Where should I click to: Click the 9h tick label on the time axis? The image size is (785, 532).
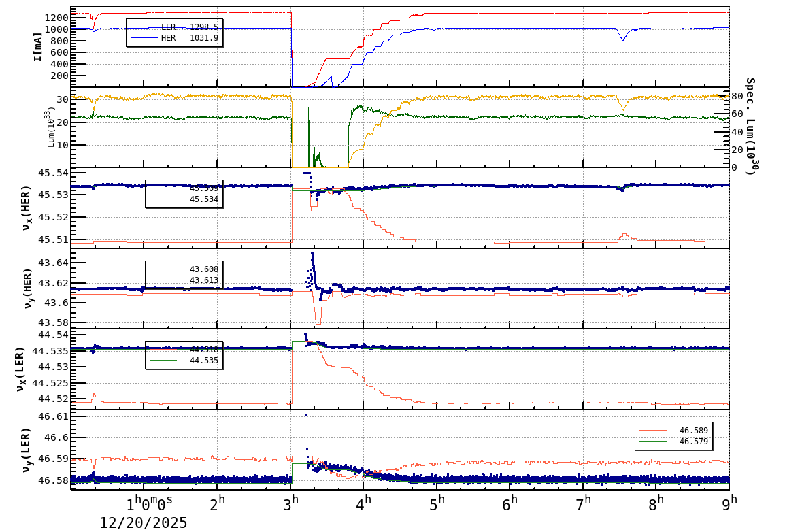pyautogui.click(x=729, y=502)
